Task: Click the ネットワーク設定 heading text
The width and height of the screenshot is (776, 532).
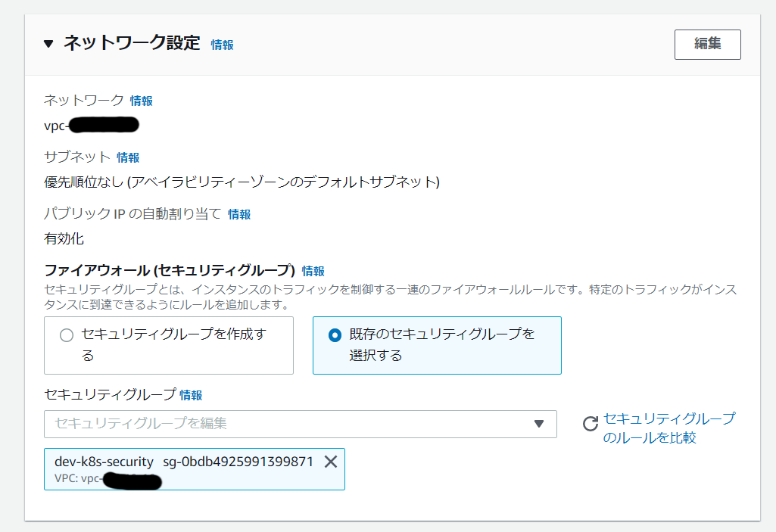Action: coord(131,43)
